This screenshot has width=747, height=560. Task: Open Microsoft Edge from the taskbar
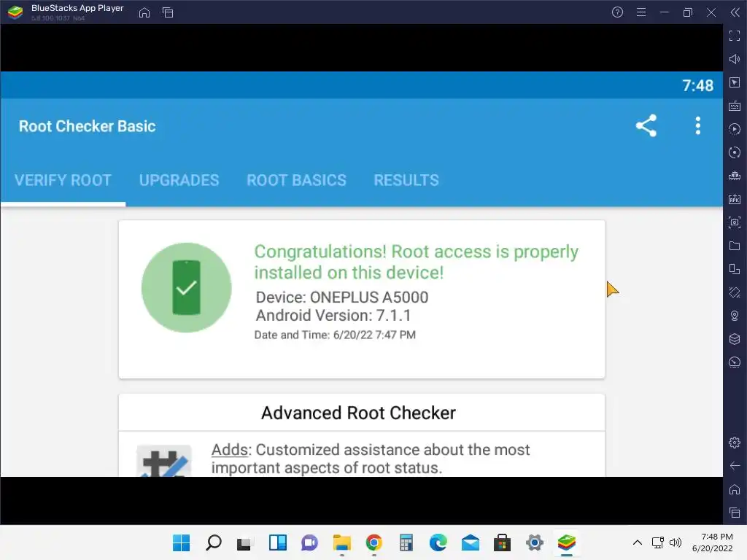438,542
